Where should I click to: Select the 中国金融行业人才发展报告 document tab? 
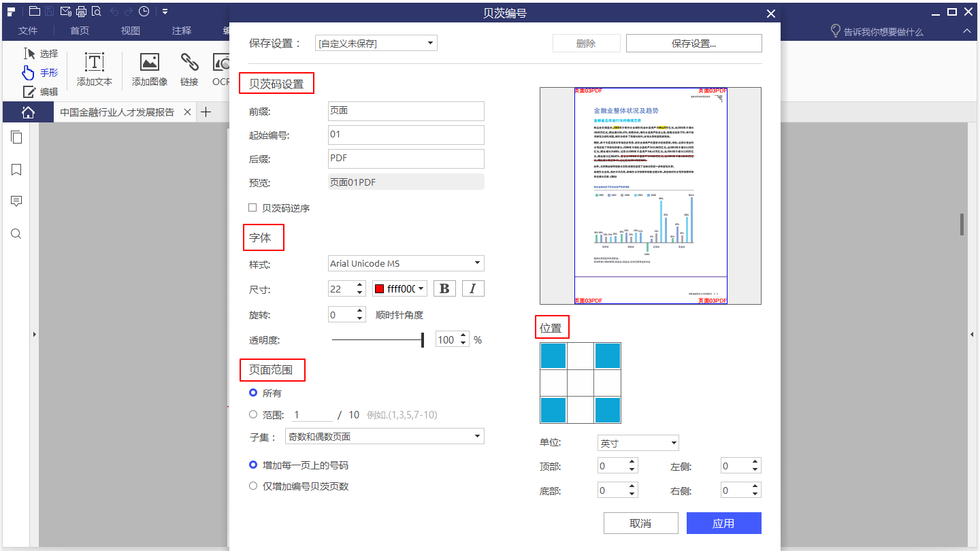pyautogui.click(x=117, y=112)
